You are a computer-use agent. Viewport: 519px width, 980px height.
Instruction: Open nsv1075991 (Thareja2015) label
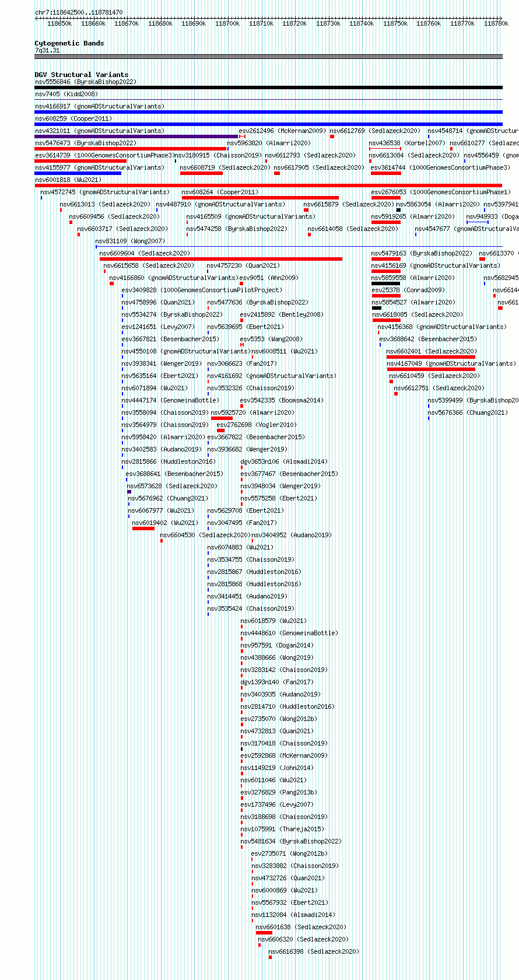pos(282,829)
